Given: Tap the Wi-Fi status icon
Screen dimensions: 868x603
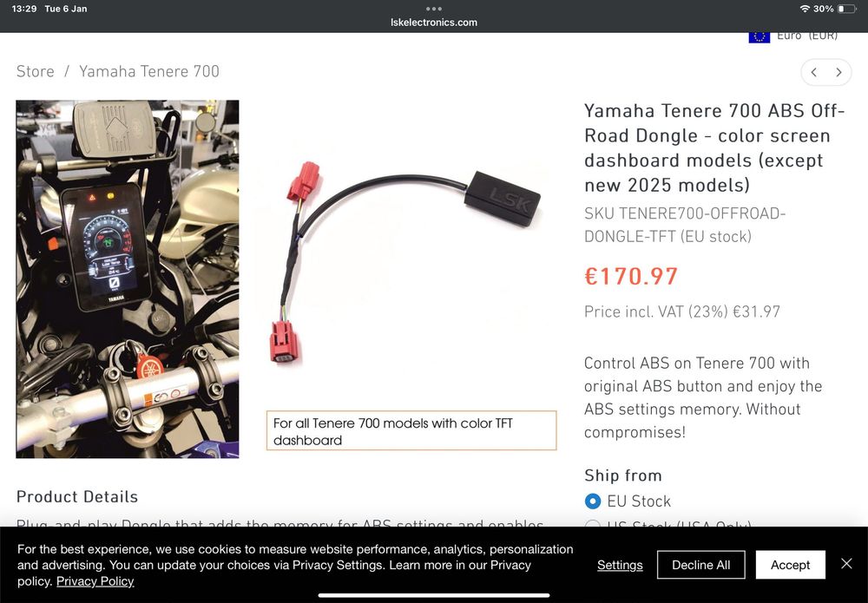Looking at the screenshot, I should click(805, 9).
